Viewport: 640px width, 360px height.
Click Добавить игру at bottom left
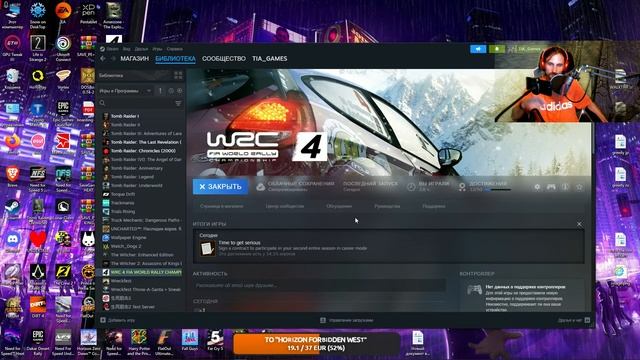pyautogui.click(x=118, y=320)
